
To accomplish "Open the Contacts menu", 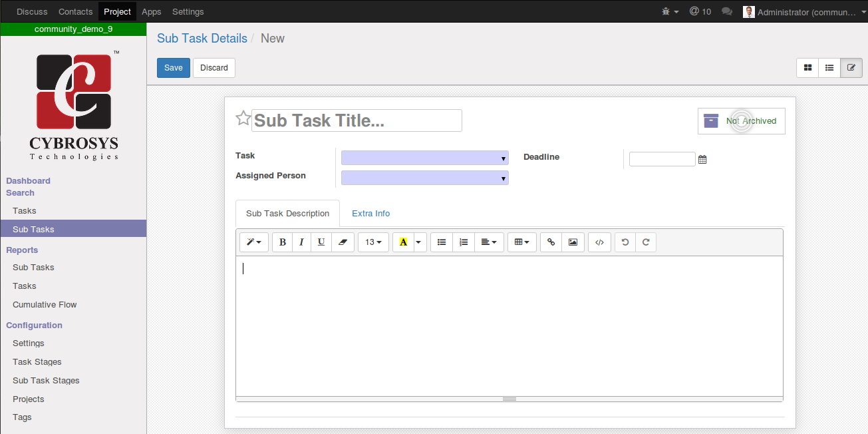I will (76, 11).
